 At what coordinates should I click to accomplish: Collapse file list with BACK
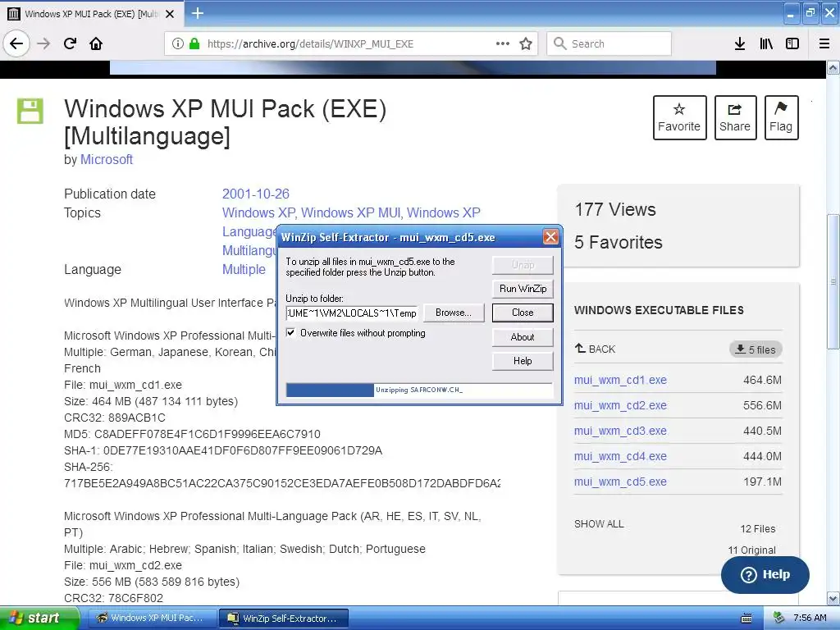click(596, 349)
